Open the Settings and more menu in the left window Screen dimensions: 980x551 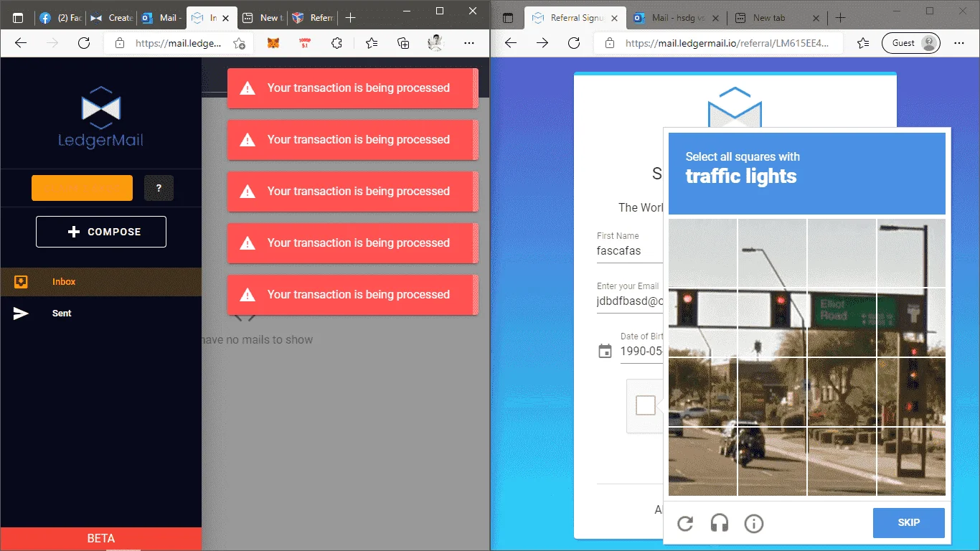[x=468, y=43]
